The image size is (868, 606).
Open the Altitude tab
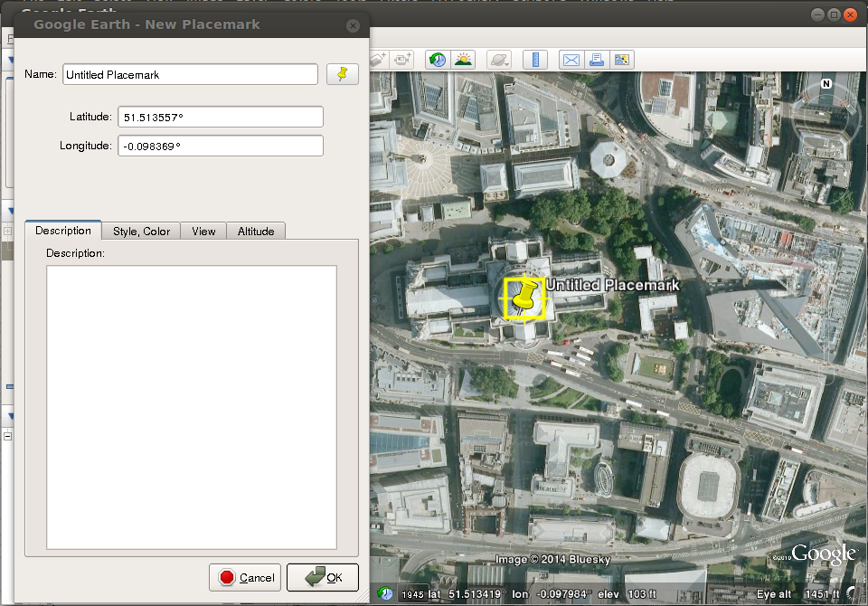(x=256, y=231)
